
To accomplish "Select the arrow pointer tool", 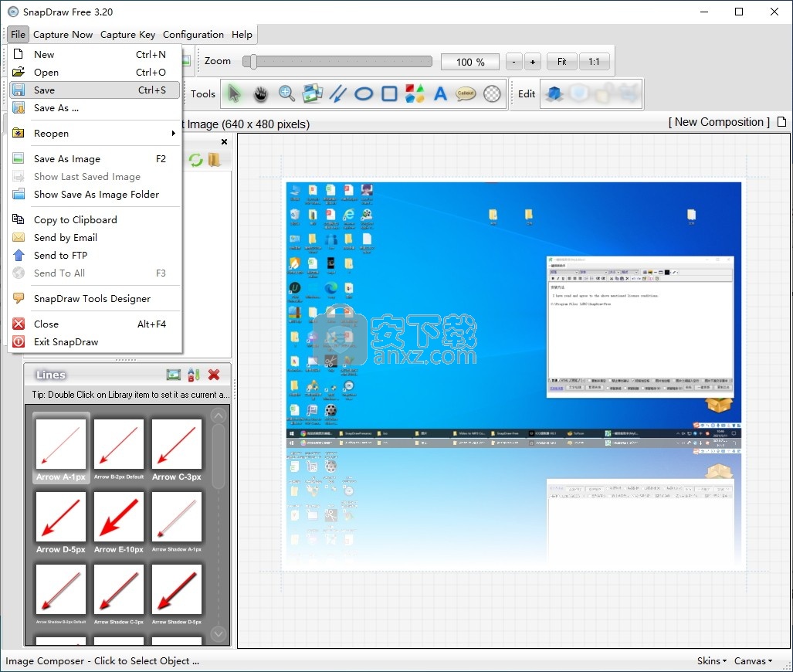I will [x=234, y=93].
